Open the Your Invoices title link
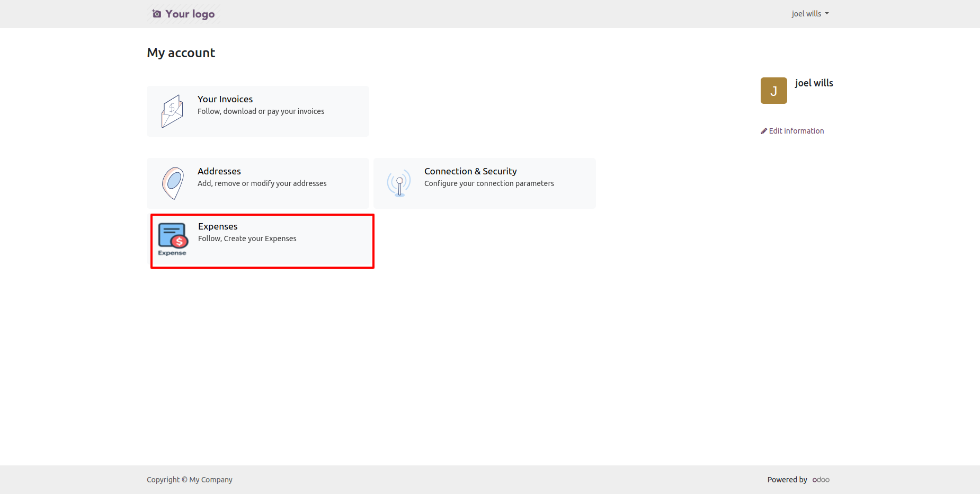980x494 pixels. [225, 99]
